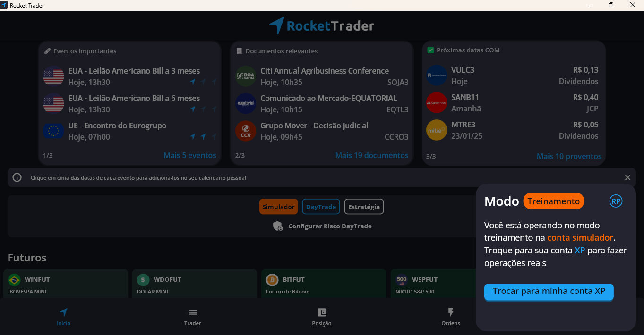Screen dimensions: 644x335
Task: Click the Rocket Trader icon in the title bar
Action: [x=4, y=5]
